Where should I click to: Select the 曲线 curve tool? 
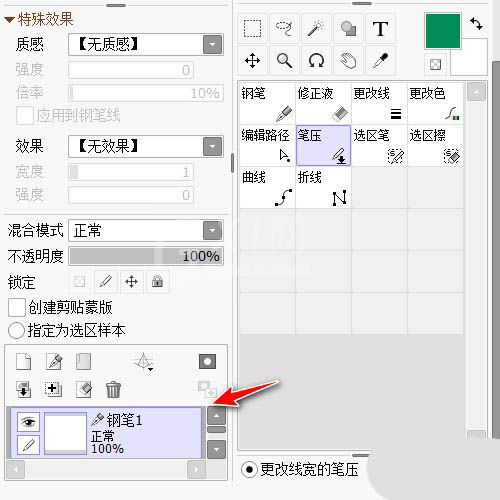point(267,188)
